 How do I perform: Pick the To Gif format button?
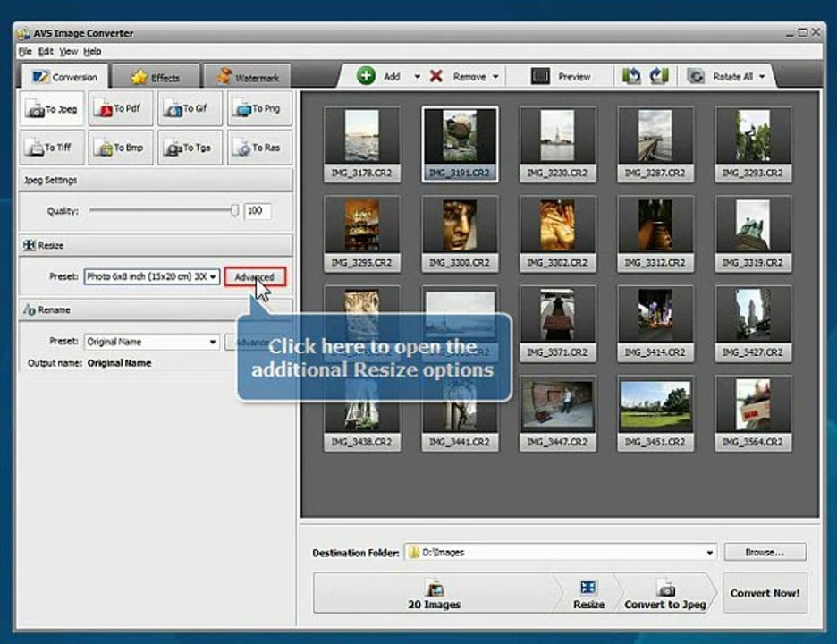tap(190, 108)
